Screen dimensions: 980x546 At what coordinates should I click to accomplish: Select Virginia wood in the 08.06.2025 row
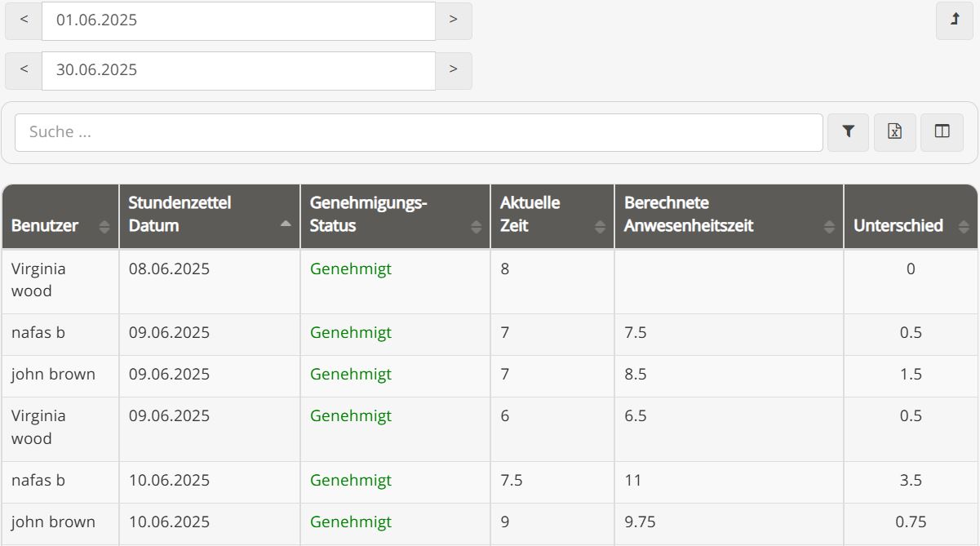tap(38, 280)
